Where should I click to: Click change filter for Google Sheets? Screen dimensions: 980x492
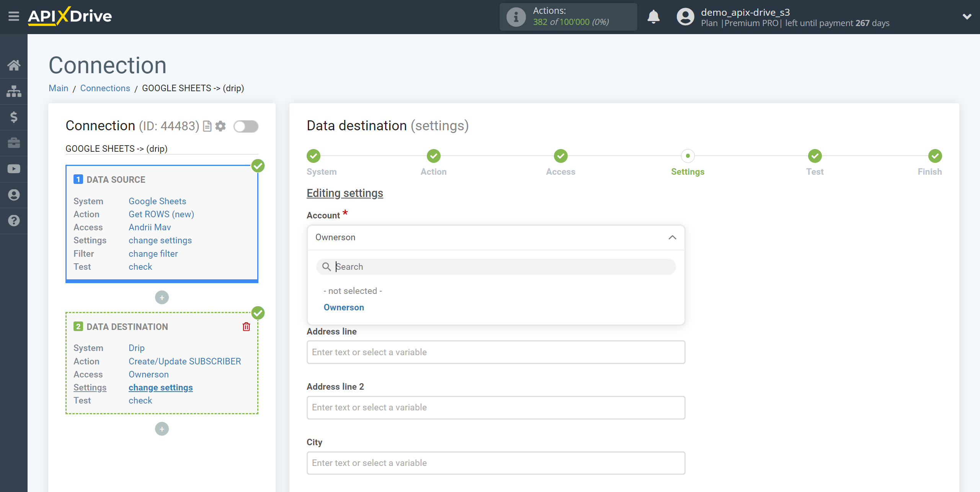pyautogui.click(x=153, y=254)
